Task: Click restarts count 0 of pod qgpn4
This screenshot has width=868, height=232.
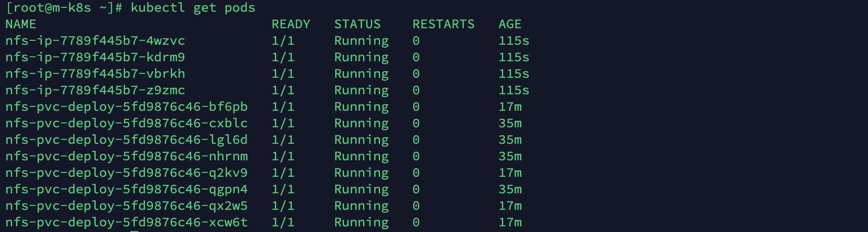Action: click(x=416, y=189)
